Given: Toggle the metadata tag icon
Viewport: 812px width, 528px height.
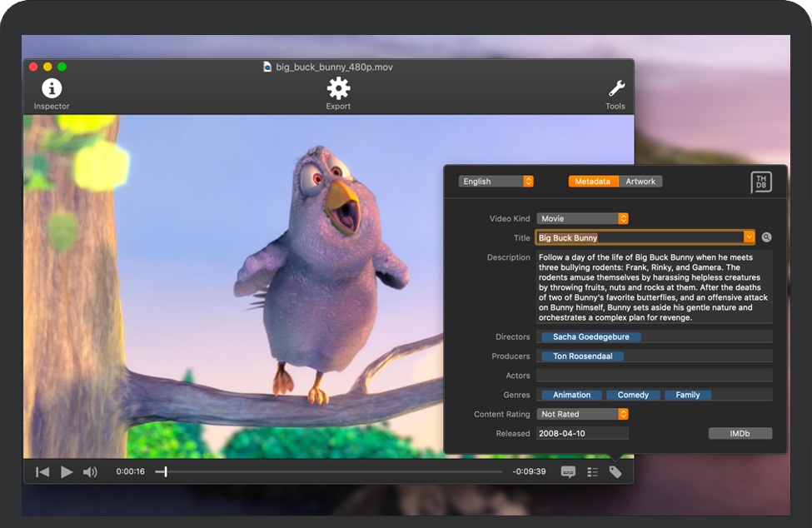Looking at the screenshot, I should point(615,472).
